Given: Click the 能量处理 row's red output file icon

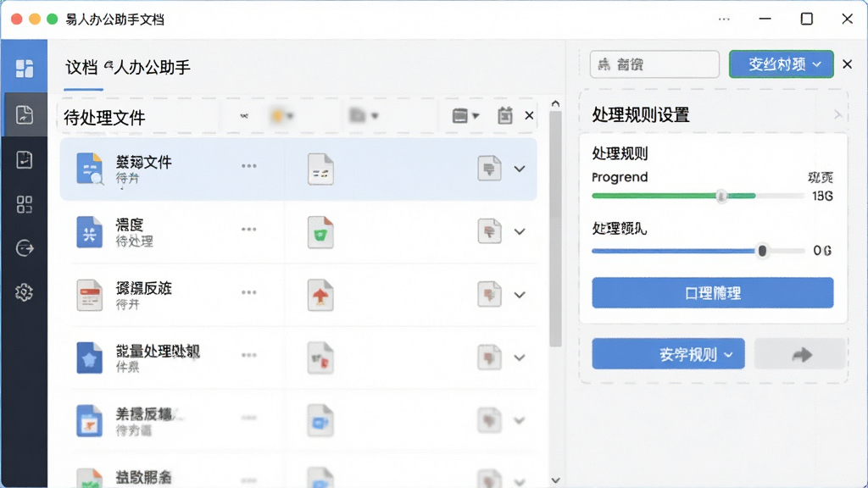Looking at the screenshot, I should tap(320, 358).
